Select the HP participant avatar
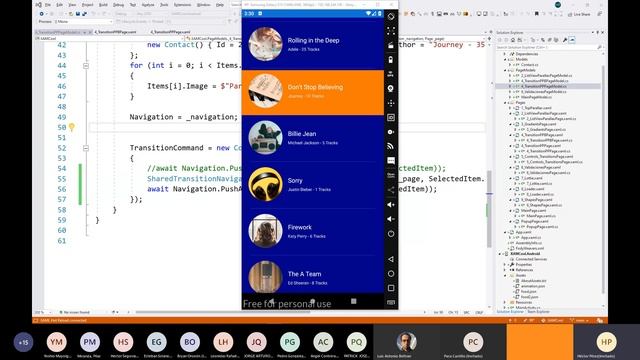Screen dimensions: 640x360 point(606,342)
